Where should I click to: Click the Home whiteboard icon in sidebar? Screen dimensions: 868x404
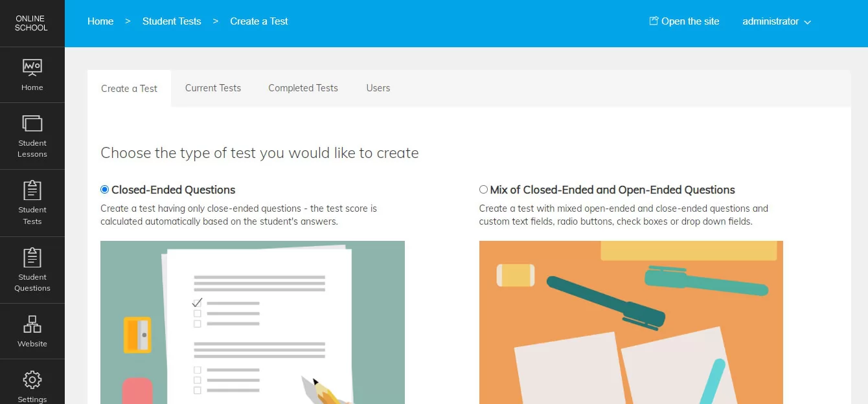32,67
